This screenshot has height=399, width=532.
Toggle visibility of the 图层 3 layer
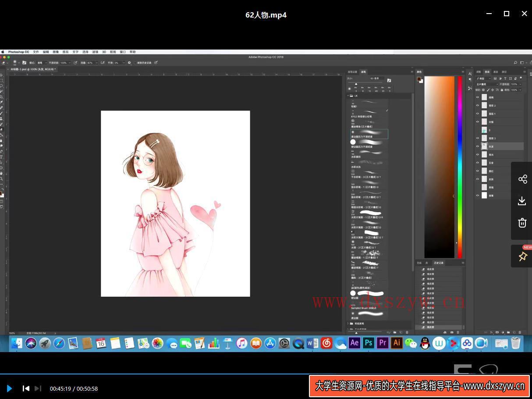(x=478, y=138)
